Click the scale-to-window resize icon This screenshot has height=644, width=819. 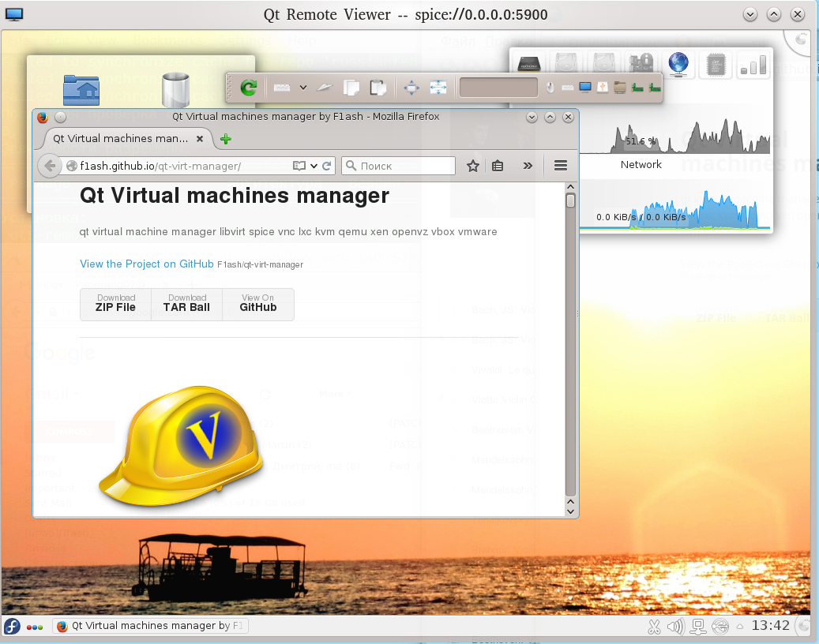pyautogui.click(x=438, y=88)
